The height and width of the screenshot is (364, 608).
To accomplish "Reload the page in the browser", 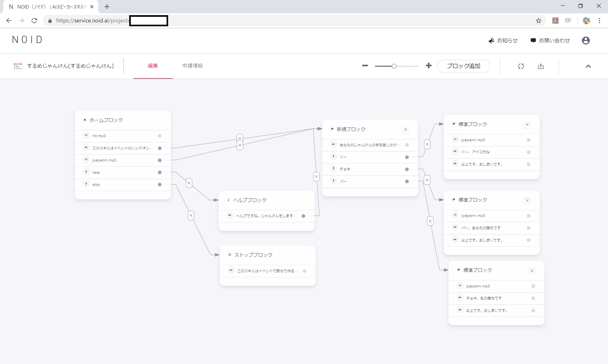I will coord(34,21).
